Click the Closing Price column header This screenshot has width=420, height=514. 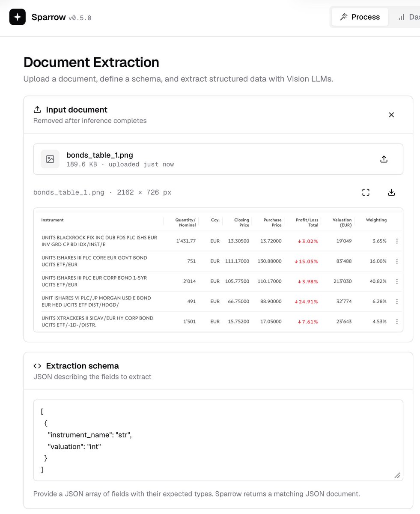click(241, 222)
